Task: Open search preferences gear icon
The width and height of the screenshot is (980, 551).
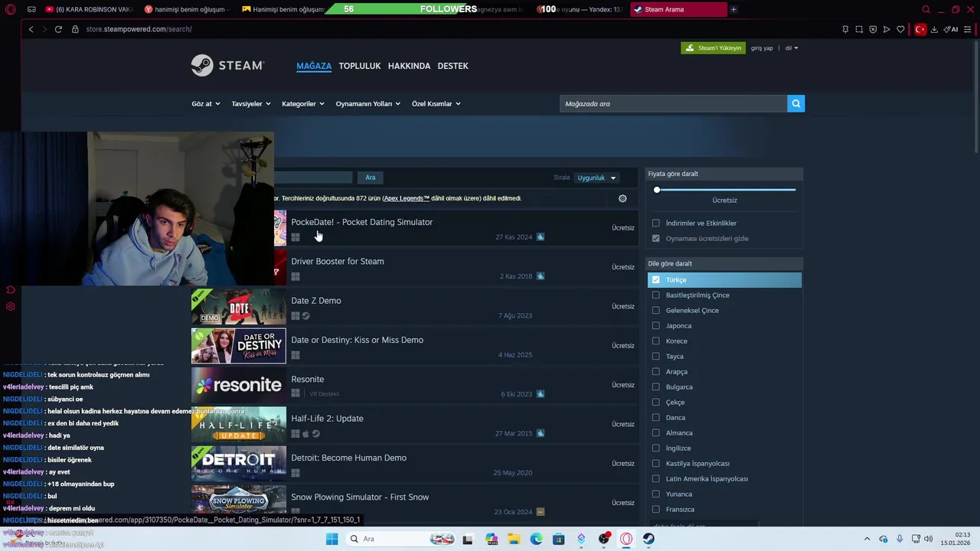Action: (622, 198)
